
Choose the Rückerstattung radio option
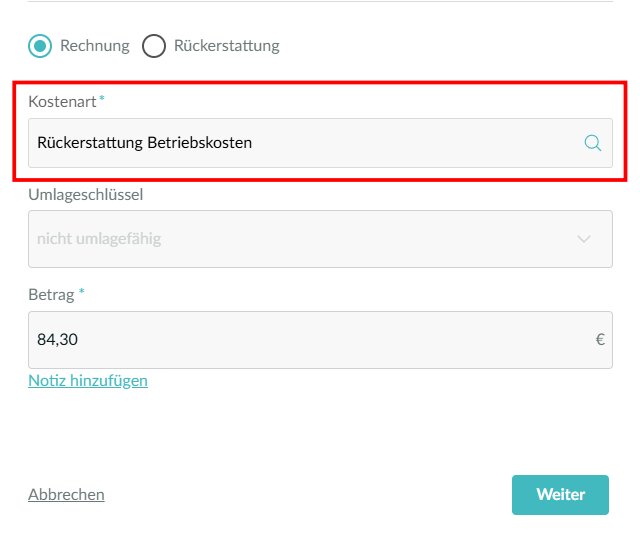coord(153,46)
